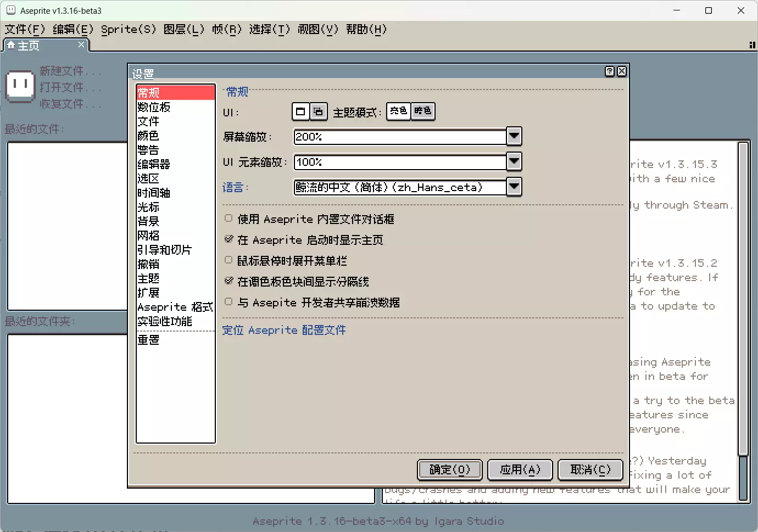Click the home icon on 主页 tab
The height and width of the screenshot is (532, 758).
pos(10,45)
